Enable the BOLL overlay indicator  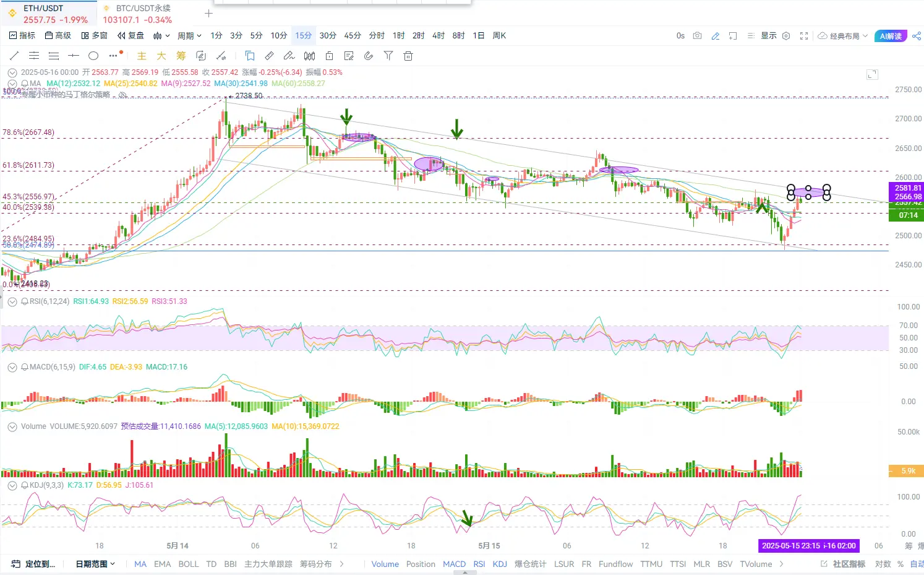coord(189,564)
